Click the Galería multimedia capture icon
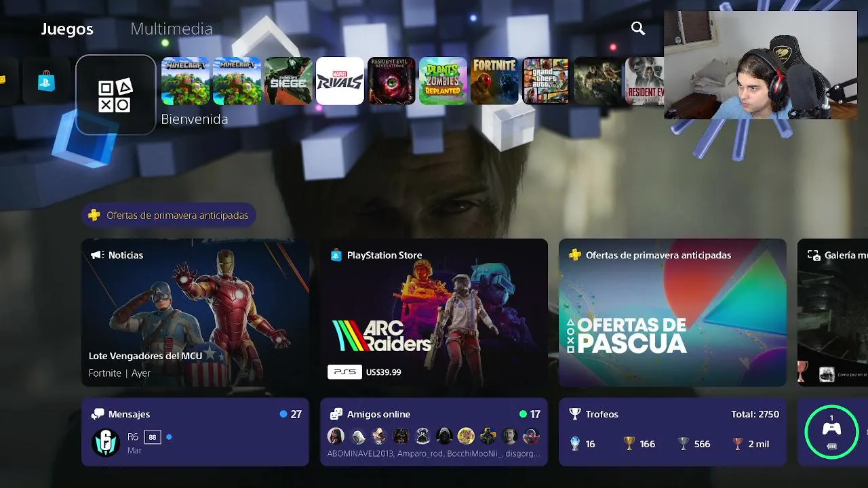The height and width of the screenshot is (488, 868). [x=814, y=255]
